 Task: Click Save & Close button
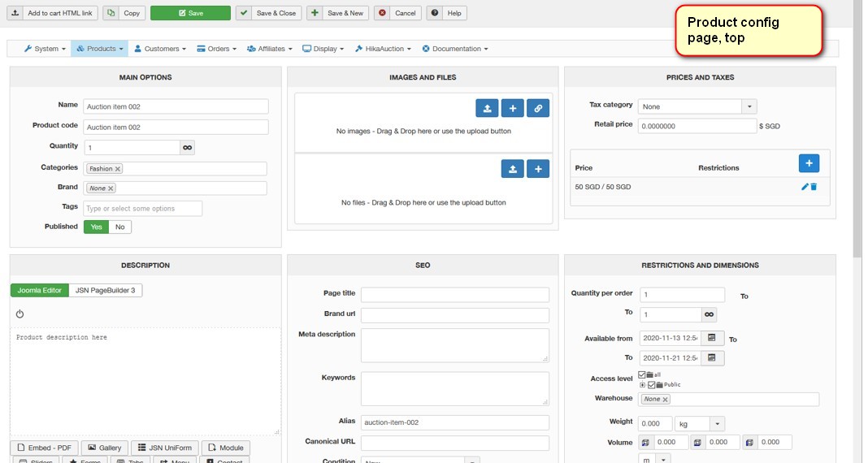coord(269,13)
